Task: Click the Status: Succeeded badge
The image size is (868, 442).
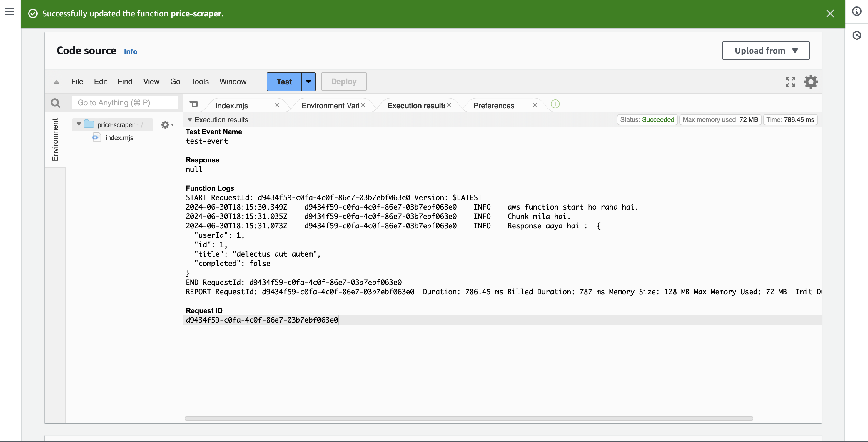Action: [x=647, y=120]
